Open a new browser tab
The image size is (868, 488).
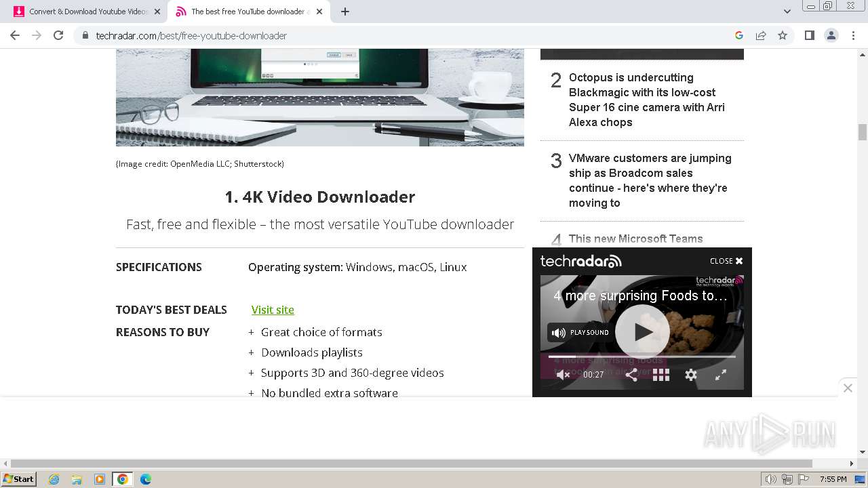(345, 12)
